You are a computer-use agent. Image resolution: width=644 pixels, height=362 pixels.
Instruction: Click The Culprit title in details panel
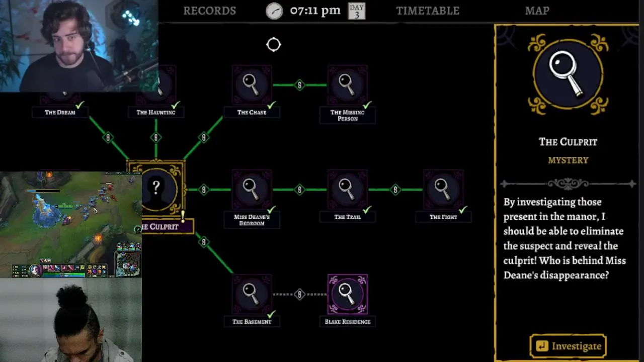pyautogui.click(x=568, y=142)
